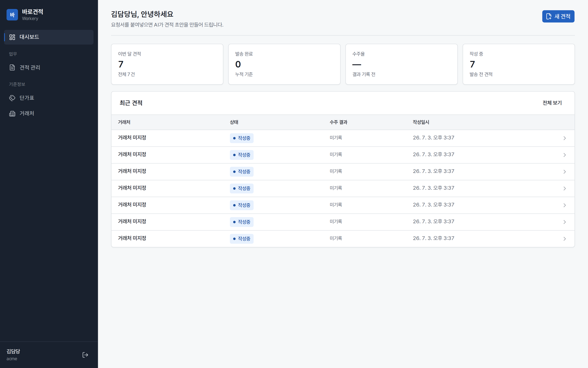Click the acme workspace label

point(12,359)
